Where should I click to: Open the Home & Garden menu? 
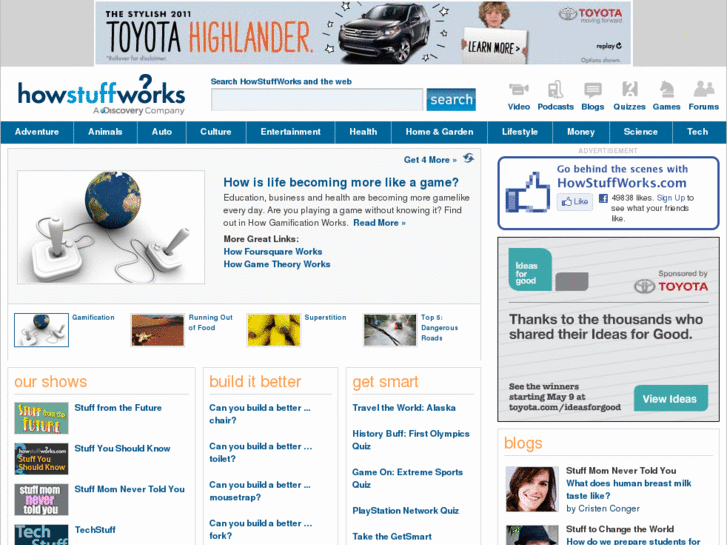pyautogui.click(x=439, y=132)
